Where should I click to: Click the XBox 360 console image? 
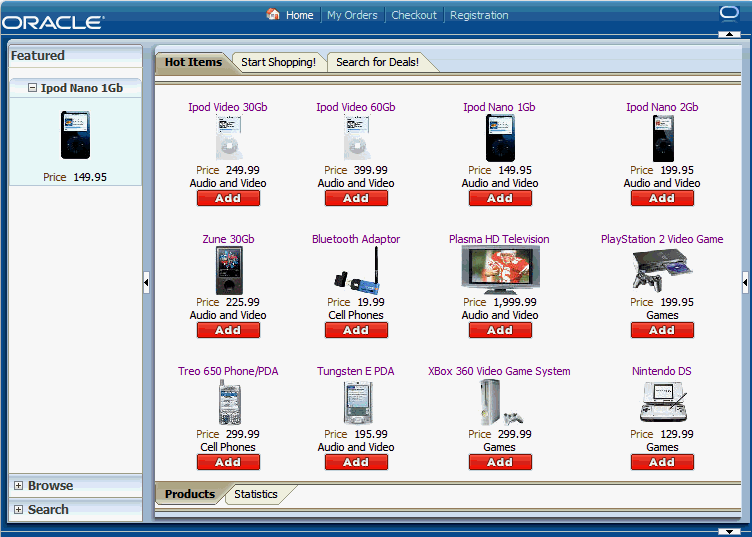(500, 402)
